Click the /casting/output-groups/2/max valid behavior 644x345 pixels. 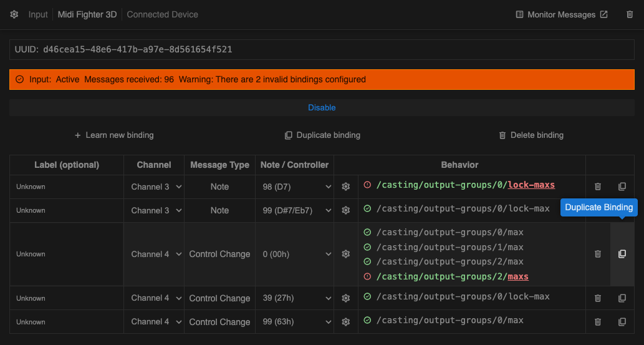[449, 261]
